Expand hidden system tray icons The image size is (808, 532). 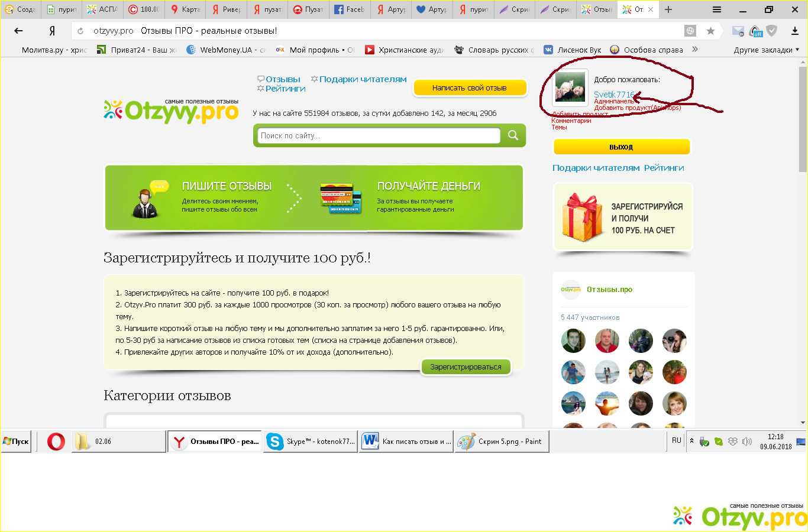coord(691,441)
